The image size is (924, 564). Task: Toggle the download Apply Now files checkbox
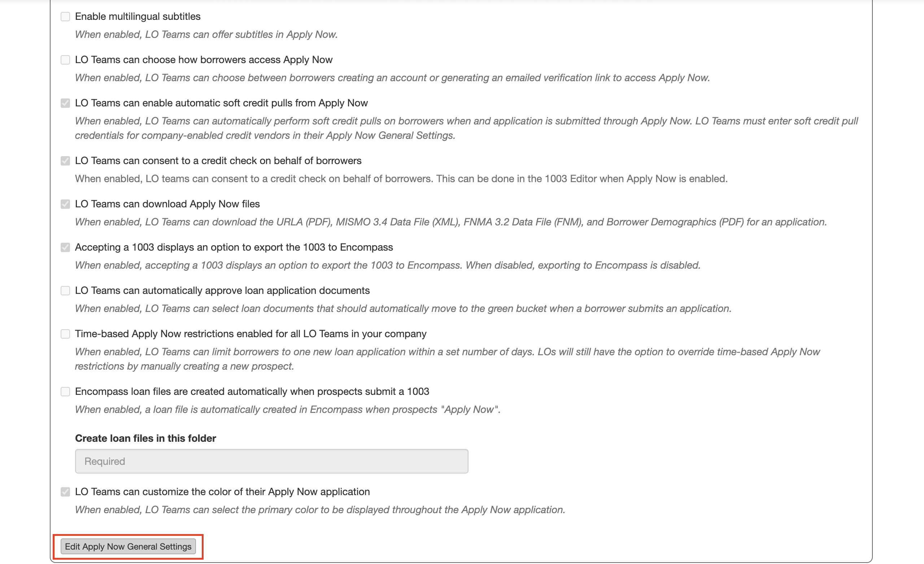click(x=65, y=204)
